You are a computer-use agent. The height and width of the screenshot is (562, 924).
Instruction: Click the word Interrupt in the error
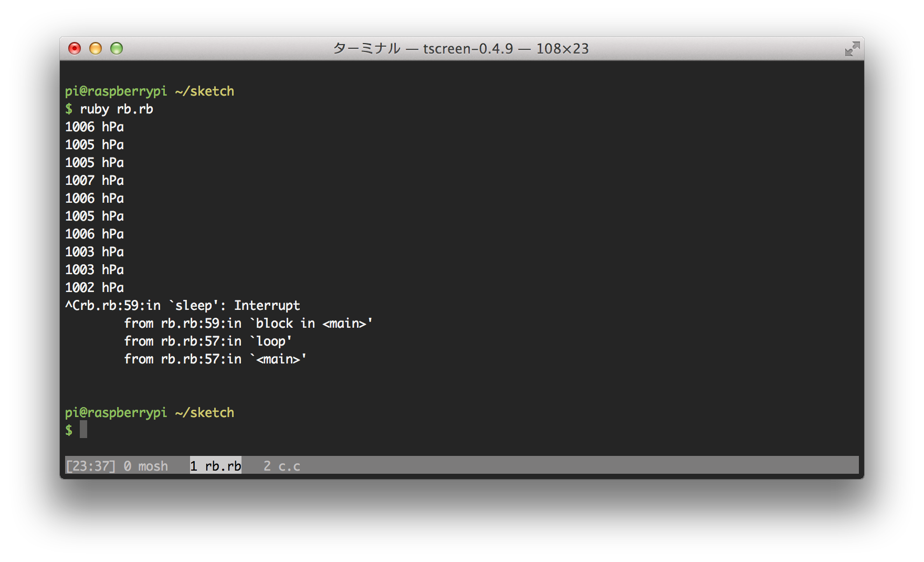click(267, 306)
